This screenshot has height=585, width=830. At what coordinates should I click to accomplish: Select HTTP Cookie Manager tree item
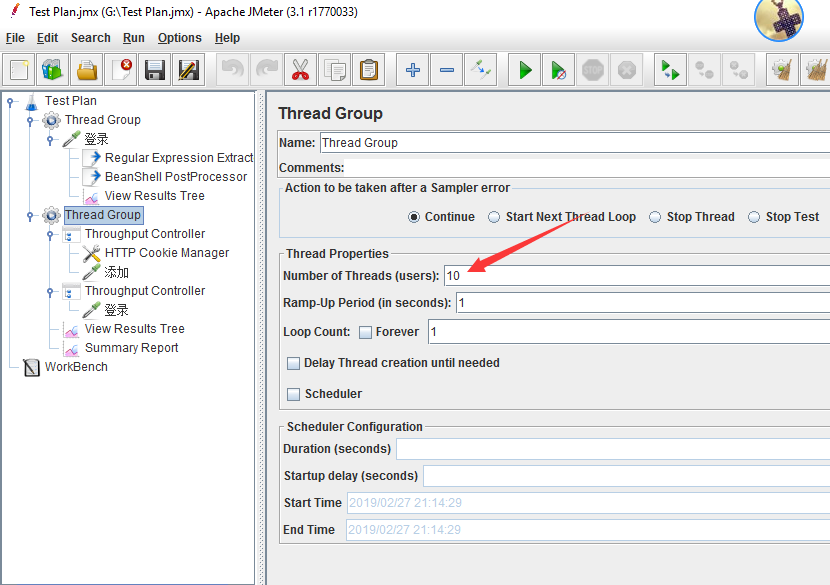pos(156,253)
